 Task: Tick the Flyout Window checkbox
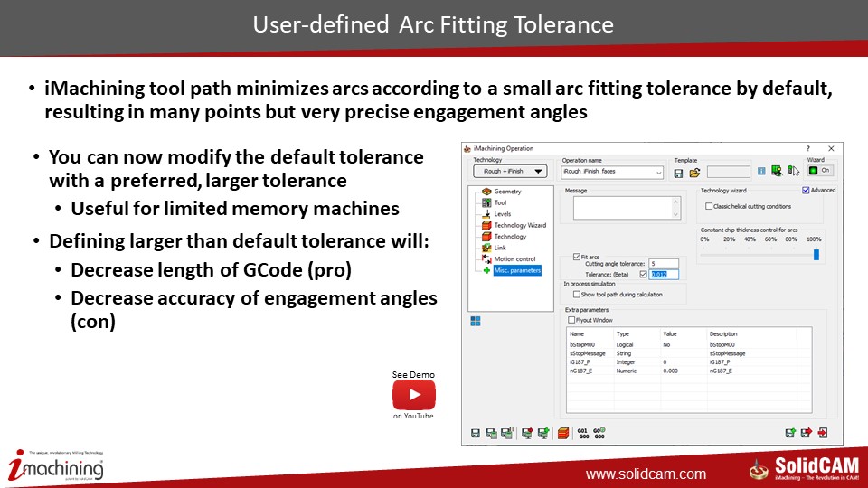[571, 319]
